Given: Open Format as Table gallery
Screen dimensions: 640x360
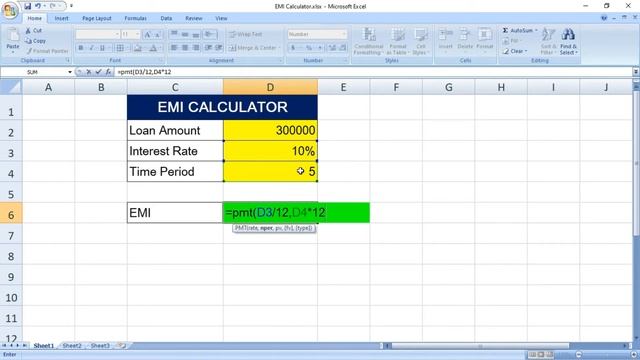Looking at the screenshot, I should click(397, 41).
